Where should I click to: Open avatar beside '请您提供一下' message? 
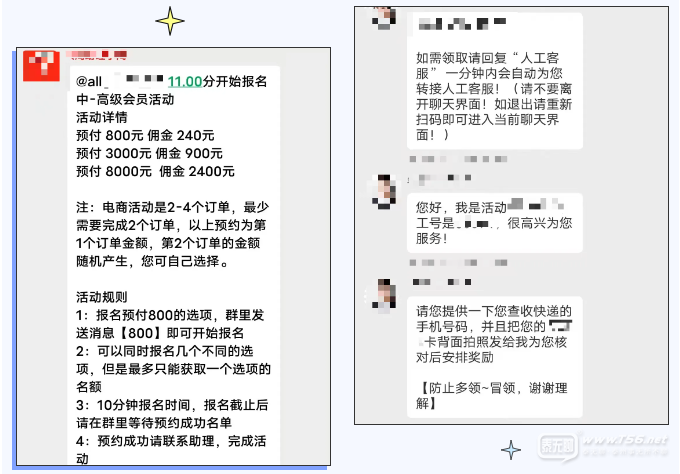[384, 296]
